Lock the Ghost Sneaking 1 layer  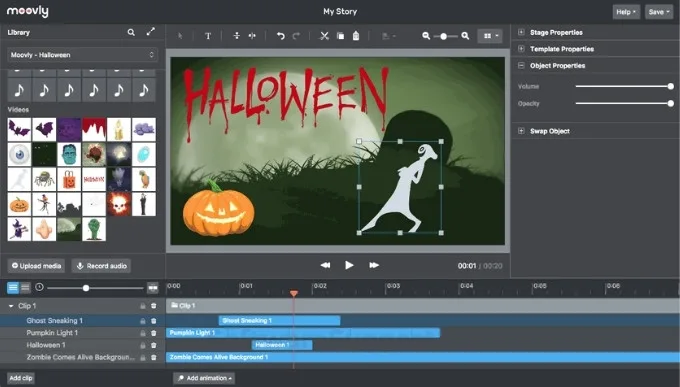(142, 321)
